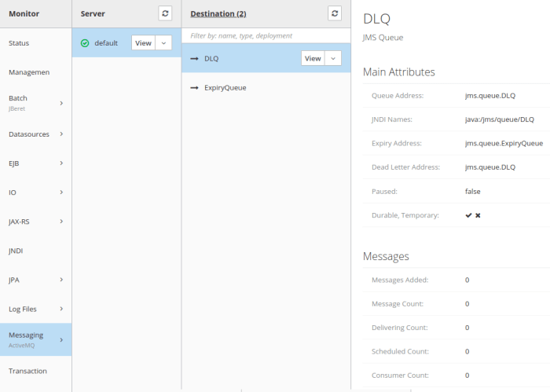This screenshot has height=392, width=550.
Task: Click the Durable, Temporary label
Action: [405, 215]
